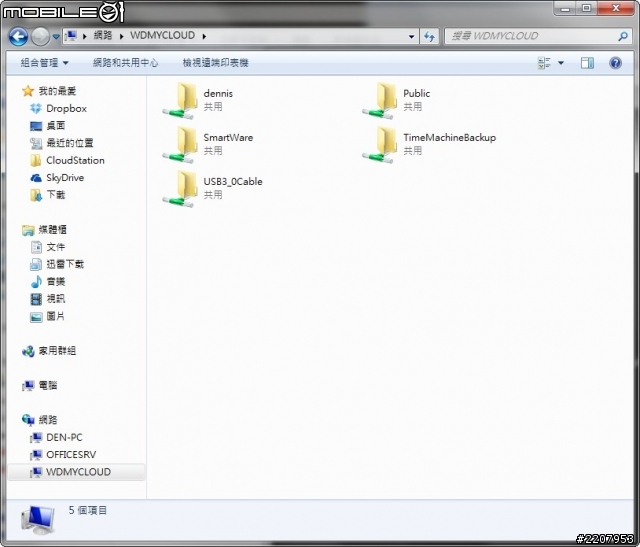The width and height of the screenshot is (640, 547).
Task: Open the recent pages dropdown arrow
Action: tap(56, 37)
